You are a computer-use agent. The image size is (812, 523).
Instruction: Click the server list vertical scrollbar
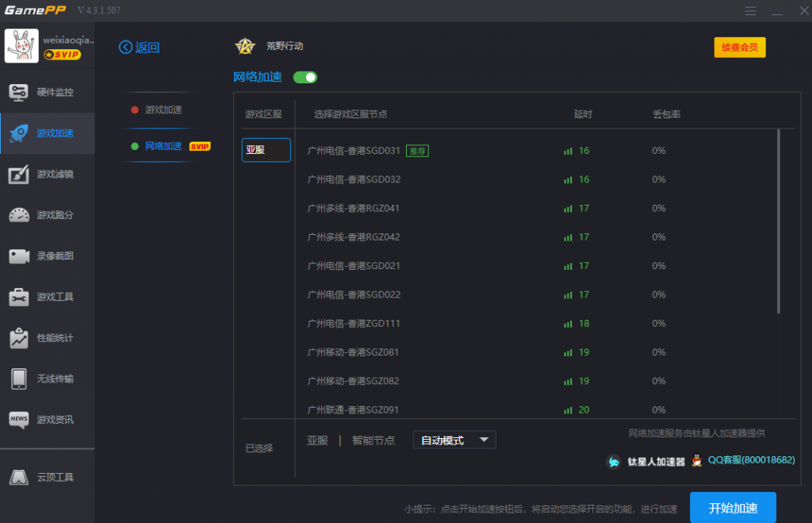tap(778, 222)
